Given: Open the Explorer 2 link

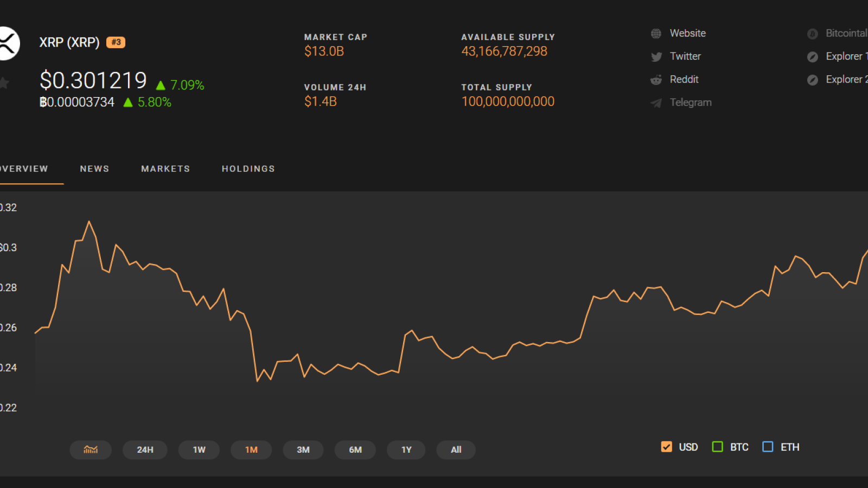Looking at the screenshot, I should [846, 80].
